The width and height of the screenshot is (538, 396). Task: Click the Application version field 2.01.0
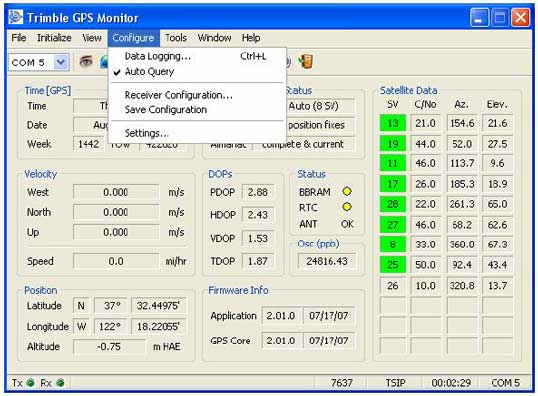coord(281,316)
